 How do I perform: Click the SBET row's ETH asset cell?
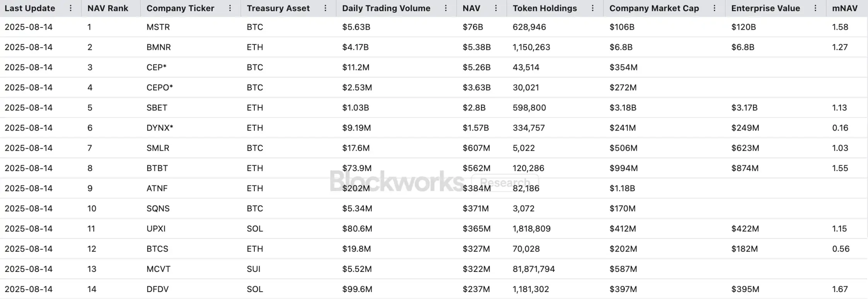tap(255, 108)
